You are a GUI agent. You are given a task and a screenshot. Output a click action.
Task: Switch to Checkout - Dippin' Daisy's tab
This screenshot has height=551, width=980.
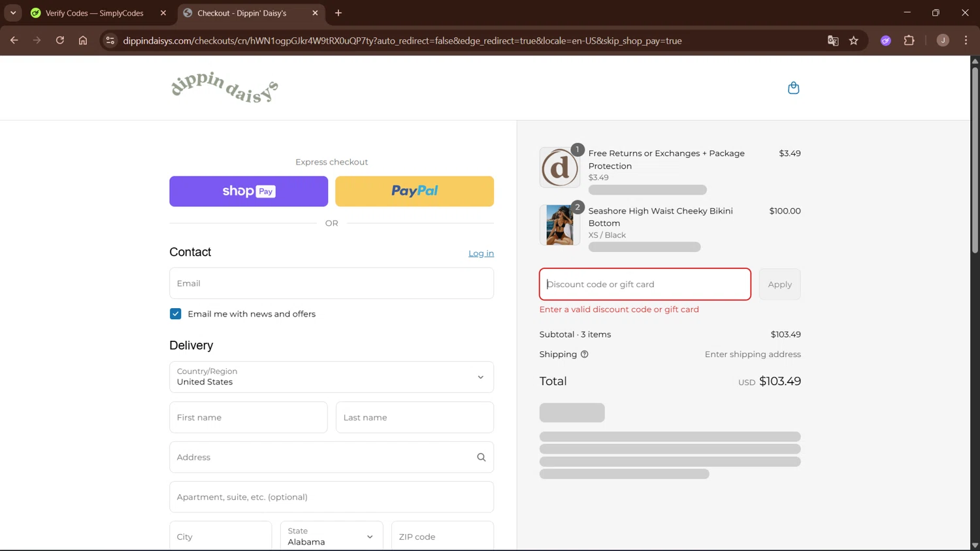coord(251,13)
